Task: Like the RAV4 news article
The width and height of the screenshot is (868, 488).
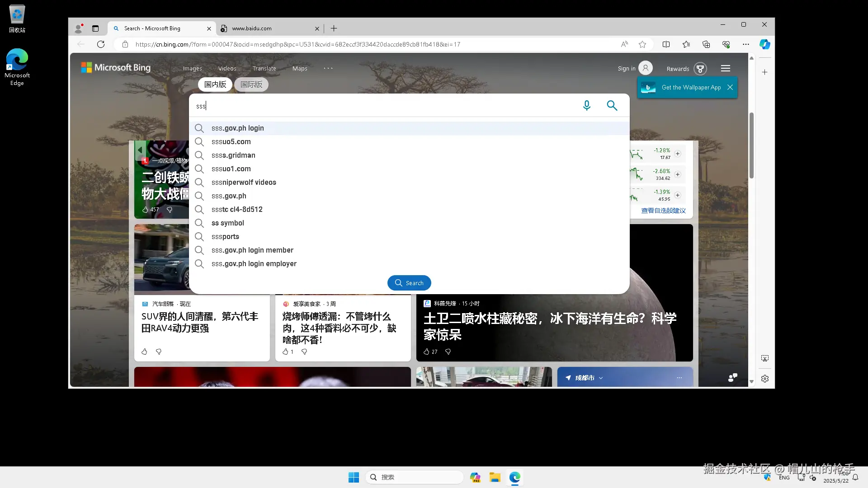Action: tap(144, 352)
